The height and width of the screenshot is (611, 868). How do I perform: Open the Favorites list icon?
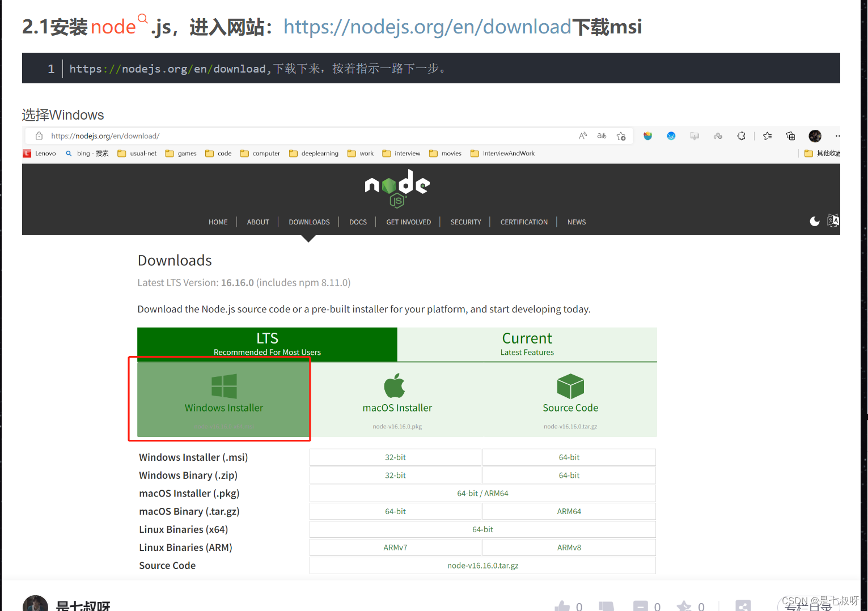(768, 136)
